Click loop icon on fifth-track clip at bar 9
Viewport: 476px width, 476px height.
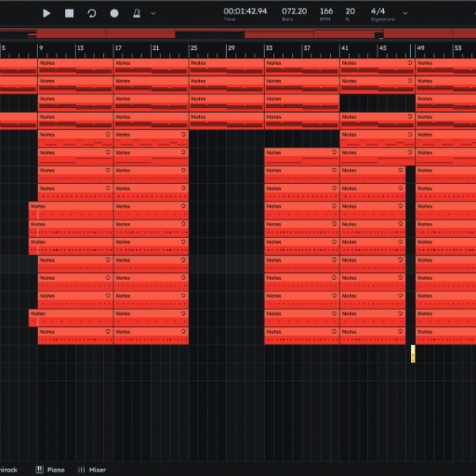coord(108,134)
